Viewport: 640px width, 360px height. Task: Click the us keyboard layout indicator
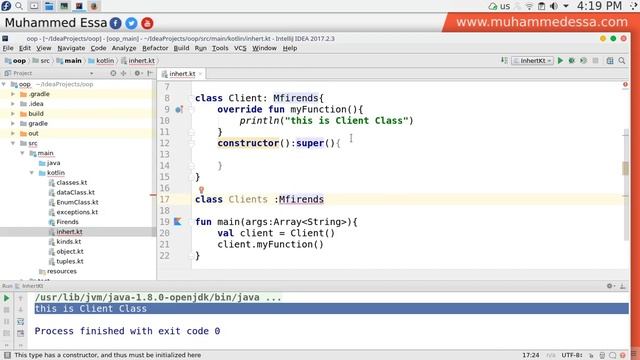pyautogui.click(x=505, y=6)
